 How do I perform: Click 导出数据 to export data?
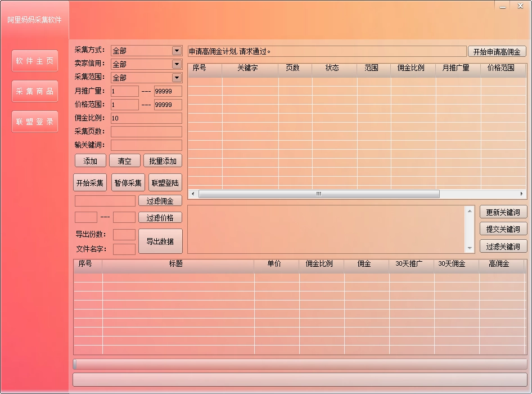coord(160,241)
